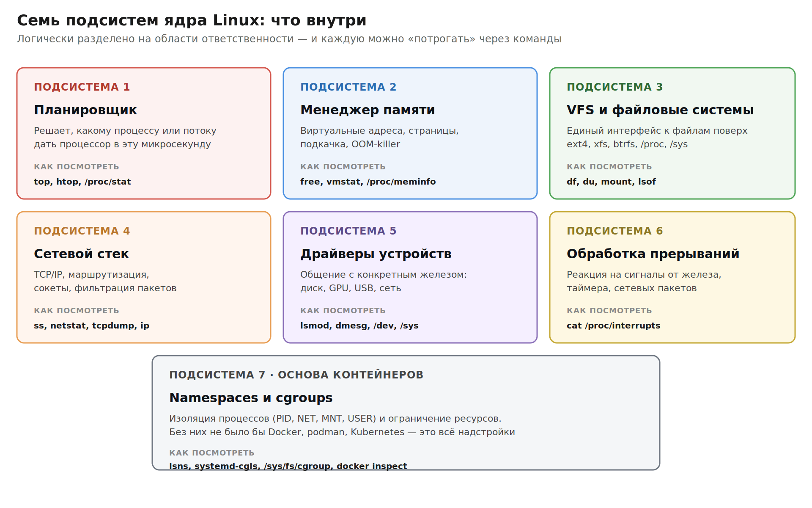
Task: Click the 'Сетевой стек' heading
Action: coord(81,254)
